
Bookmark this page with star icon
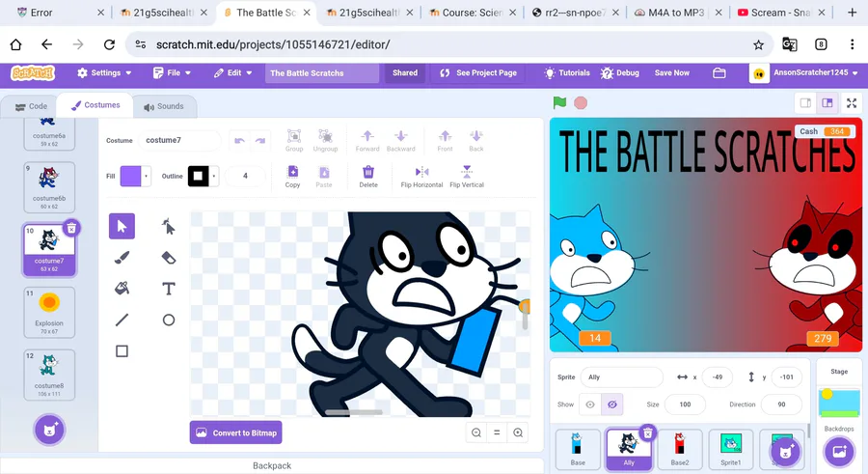pyautogui.click(x=758, y=44)
